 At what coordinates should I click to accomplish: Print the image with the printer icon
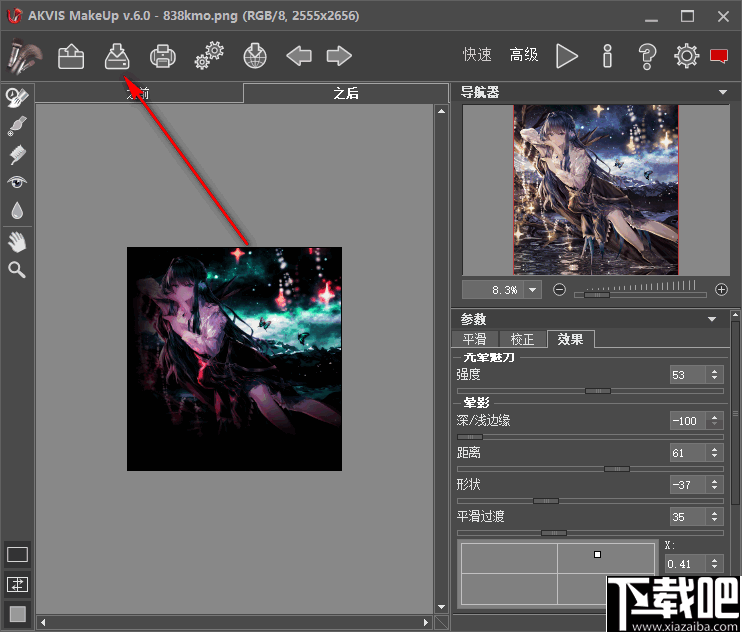[x=163, y=56]
